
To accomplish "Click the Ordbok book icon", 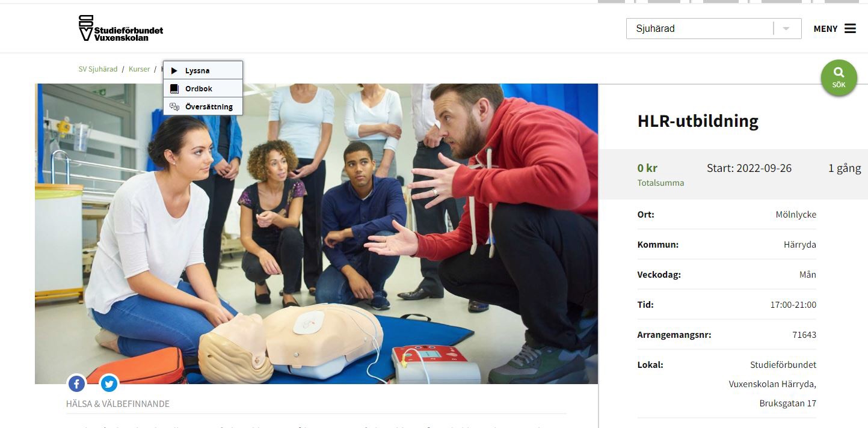I will 174,89.
